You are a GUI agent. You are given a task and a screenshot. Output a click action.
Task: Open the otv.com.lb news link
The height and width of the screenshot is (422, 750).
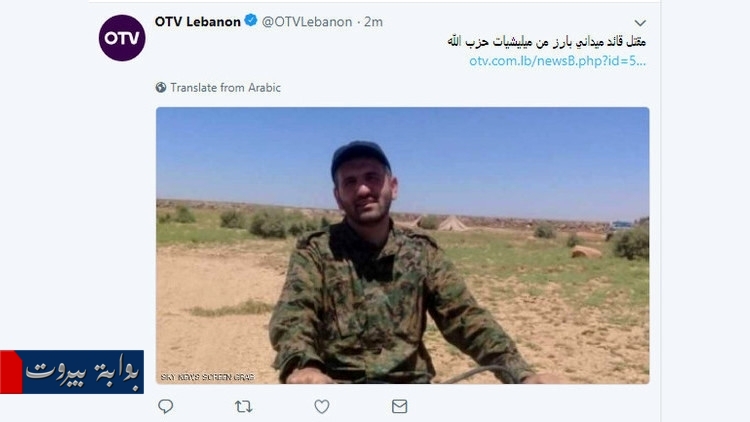tap(557, 61)
